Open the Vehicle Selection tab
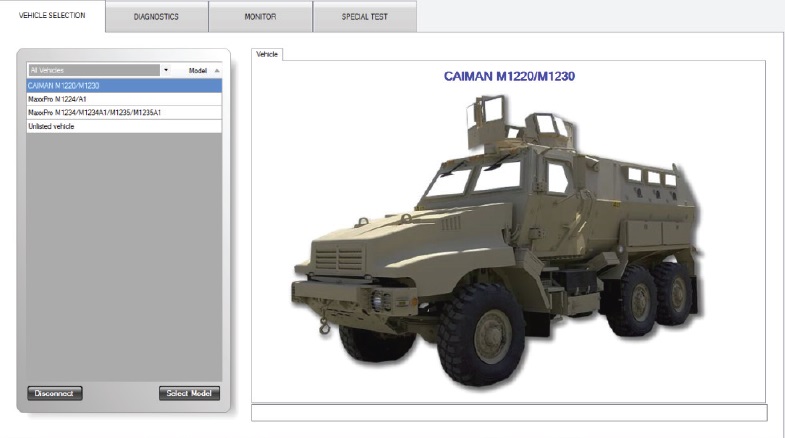Screen dimensions: 785x438 pyautogui.click(x=52, y=16)
